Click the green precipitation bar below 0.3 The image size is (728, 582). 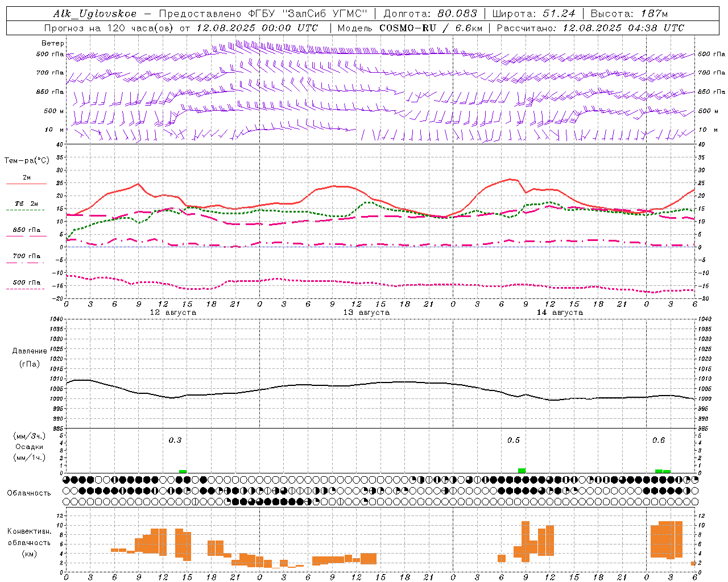click(183, 471)
